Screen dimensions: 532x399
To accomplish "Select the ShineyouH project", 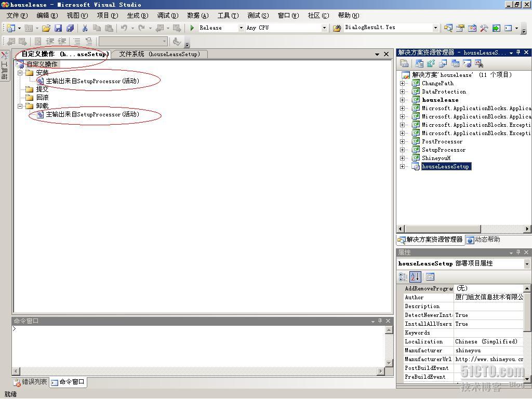I will tap(436, 158).
